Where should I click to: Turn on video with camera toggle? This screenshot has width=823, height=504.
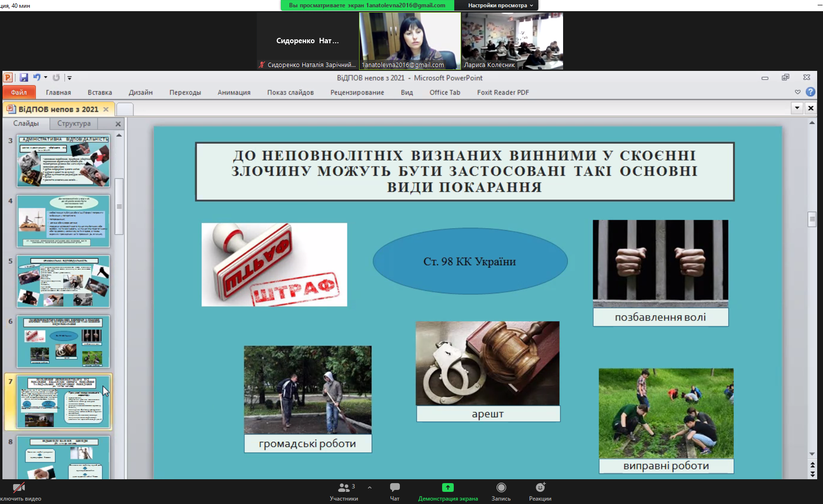click(x=19, y=487)
